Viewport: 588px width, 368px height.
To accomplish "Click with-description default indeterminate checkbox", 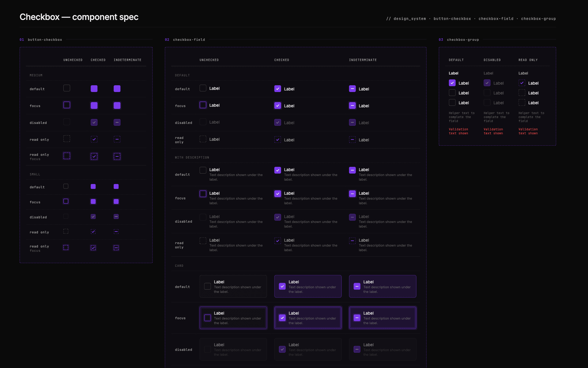I will coord(352,170).
